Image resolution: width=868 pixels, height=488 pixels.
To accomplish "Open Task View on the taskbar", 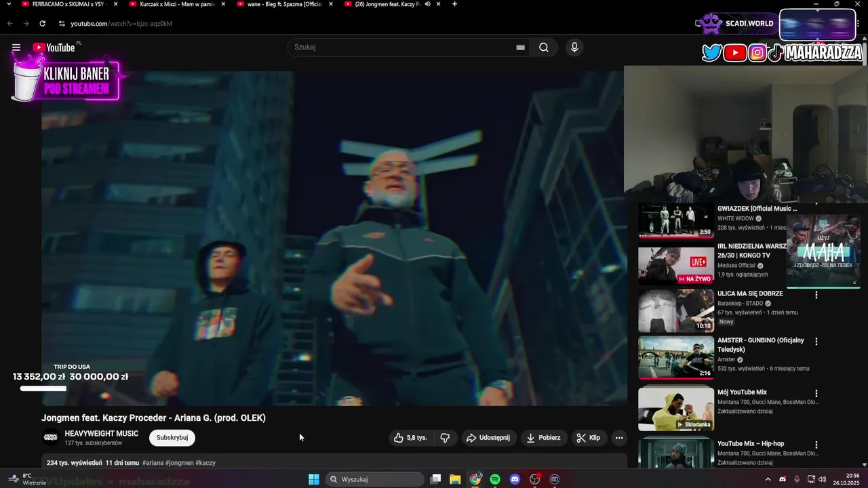I will 436,479.
